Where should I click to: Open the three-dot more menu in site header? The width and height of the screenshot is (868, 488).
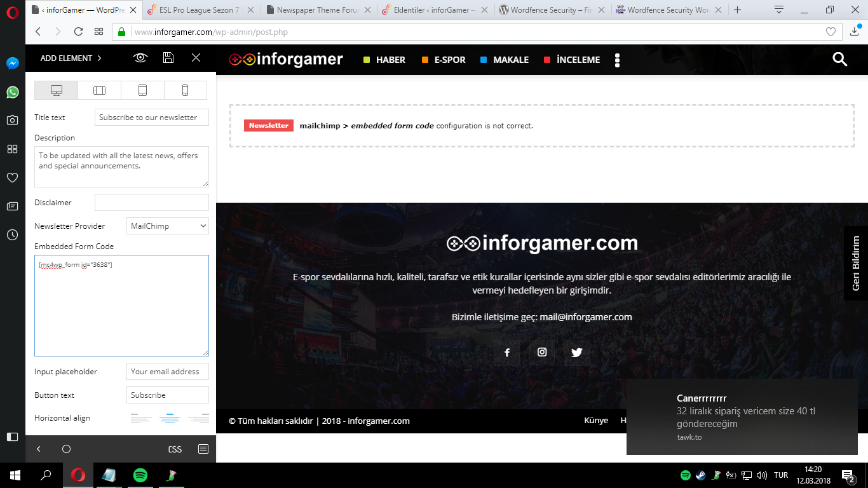pos(617,60)
